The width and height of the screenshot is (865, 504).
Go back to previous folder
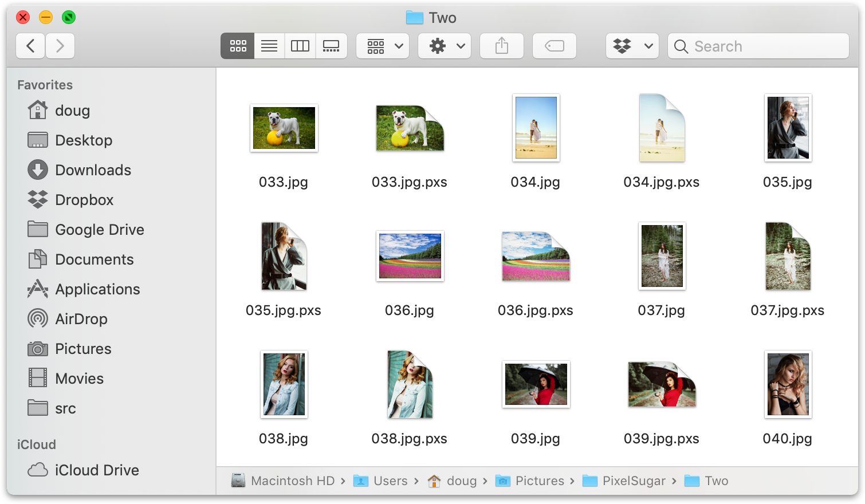[x=31, y=46]
